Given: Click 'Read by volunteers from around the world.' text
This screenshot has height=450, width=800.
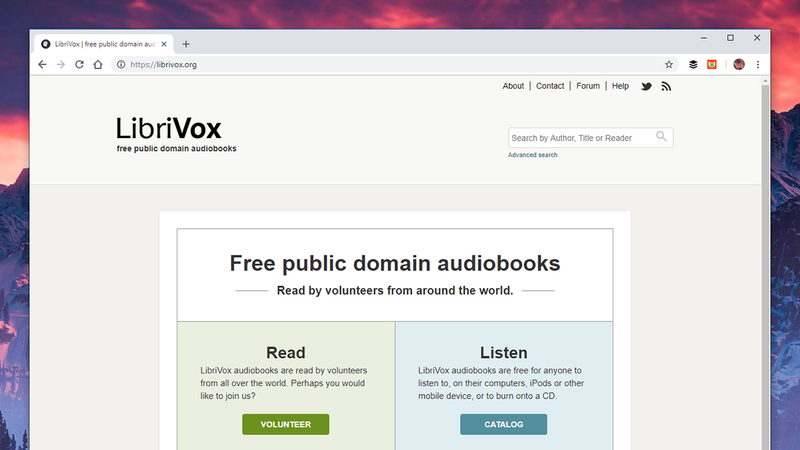Looking at the screenshot, I should pos(395,290).
